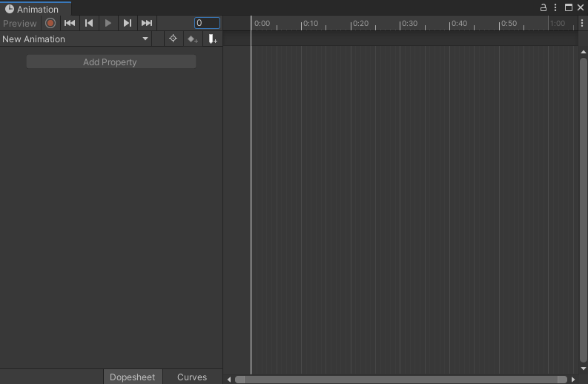
Task: Toggle Preview mode
Action: 20,23
